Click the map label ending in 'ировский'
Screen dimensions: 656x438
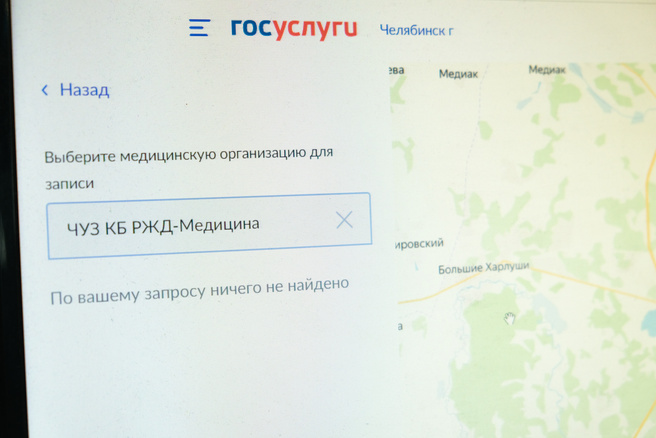coord(419,244)
